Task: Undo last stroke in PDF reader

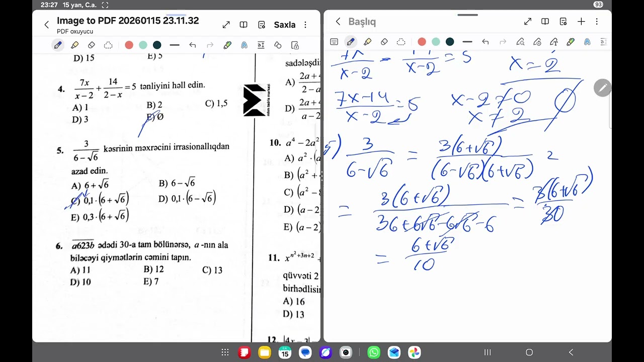Action: pos(193,45)
